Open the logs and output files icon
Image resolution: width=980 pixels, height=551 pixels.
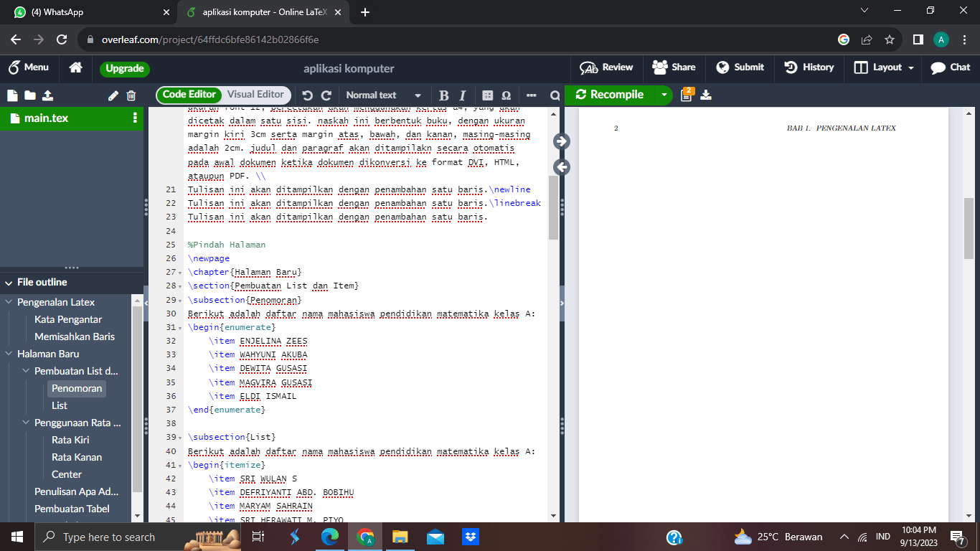(x=687, y=95)
